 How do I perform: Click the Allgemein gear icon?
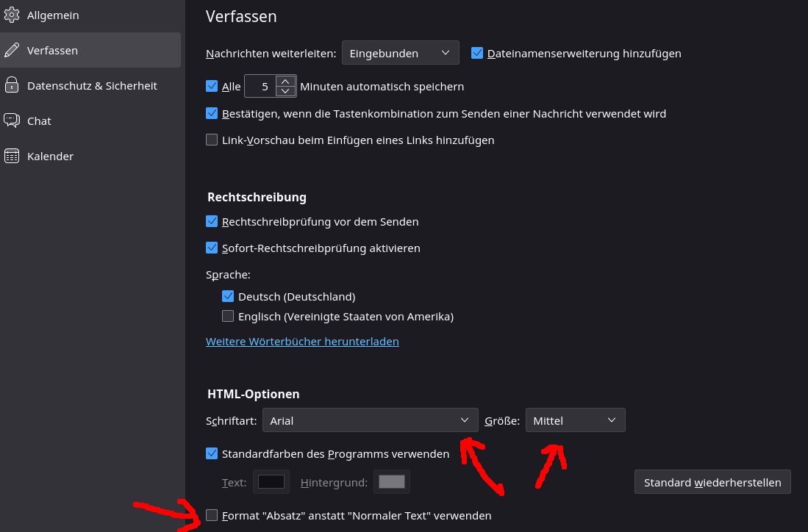coord(12,15)
